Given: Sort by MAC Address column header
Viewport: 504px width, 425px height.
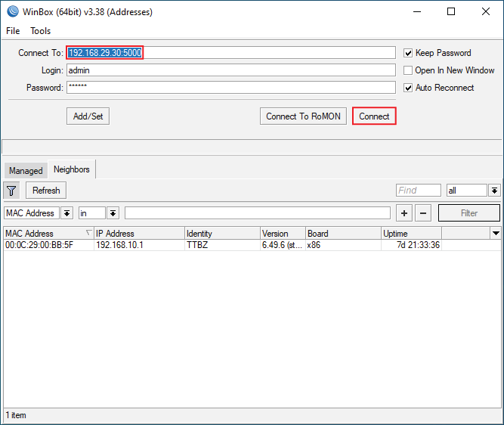Looking at the screenshot, I should tap(48, 233).
